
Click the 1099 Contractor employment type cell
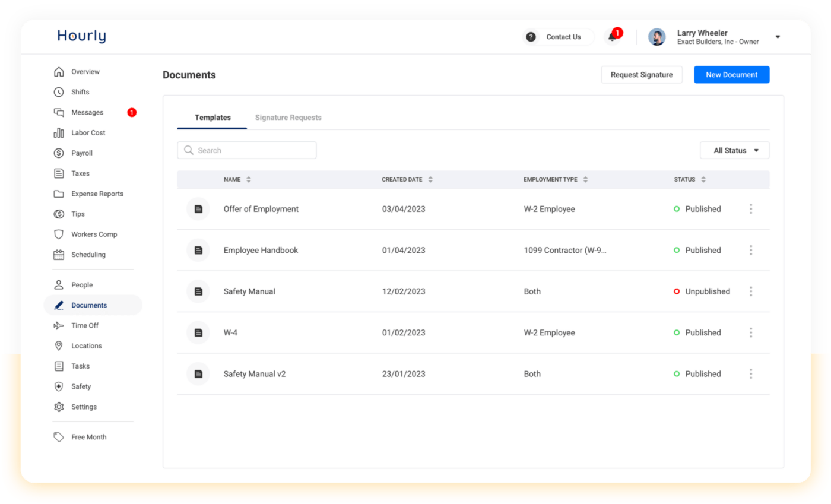(x=565, y=251)
